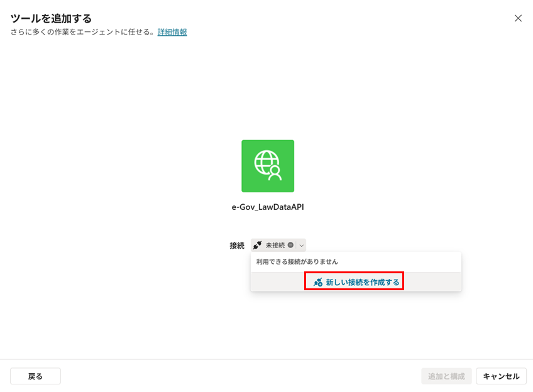Screen dimensions: 533x392
Task: Click the 接続 field label
Action: pos(237,245)
